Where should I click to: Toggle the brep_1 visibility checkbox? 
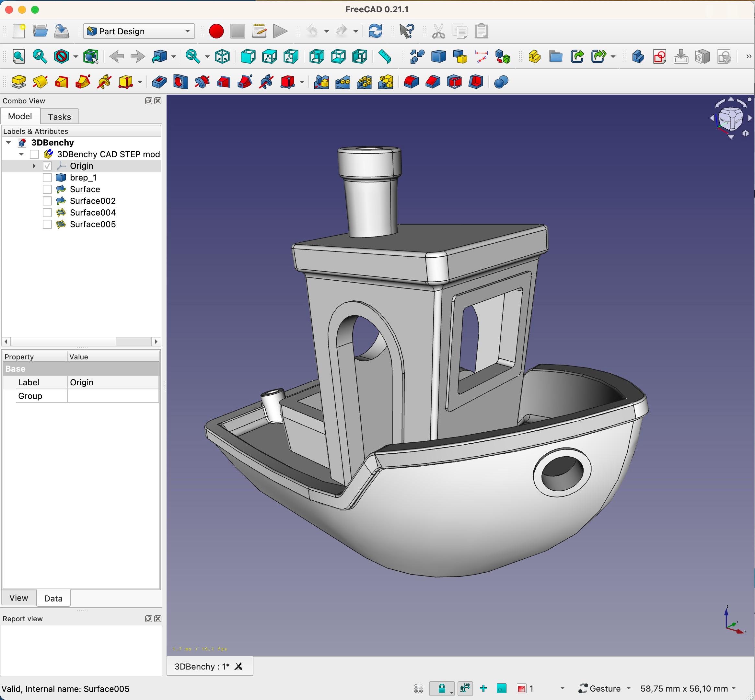(47, 178)
